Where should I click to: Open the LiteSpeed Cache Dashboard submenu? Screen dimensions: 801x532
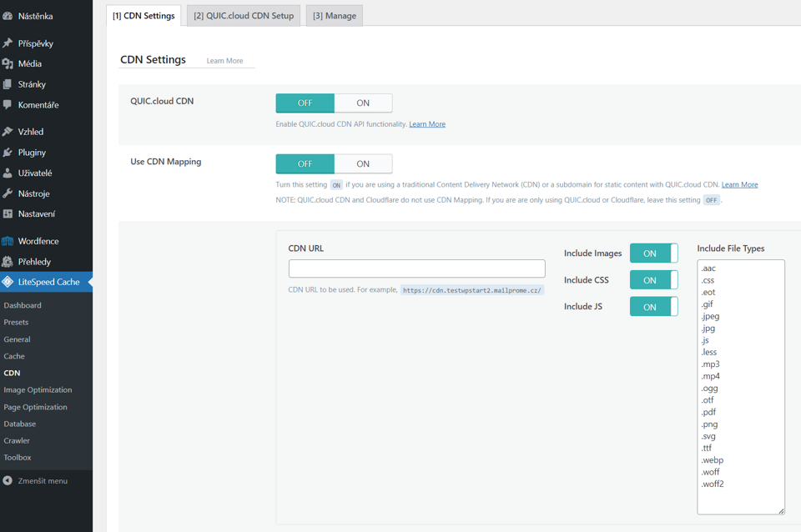pyautogui.click(x=23, y=305)
